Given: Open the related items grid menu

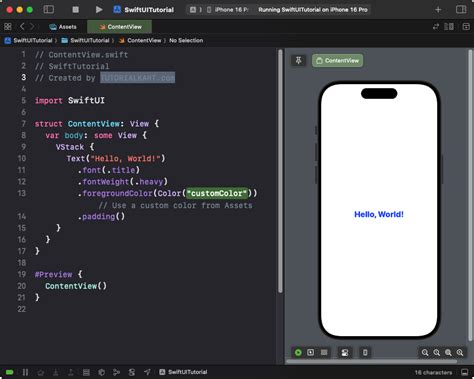Looking at the screenshot, I should pyautogui.click(x=8, y=27).
